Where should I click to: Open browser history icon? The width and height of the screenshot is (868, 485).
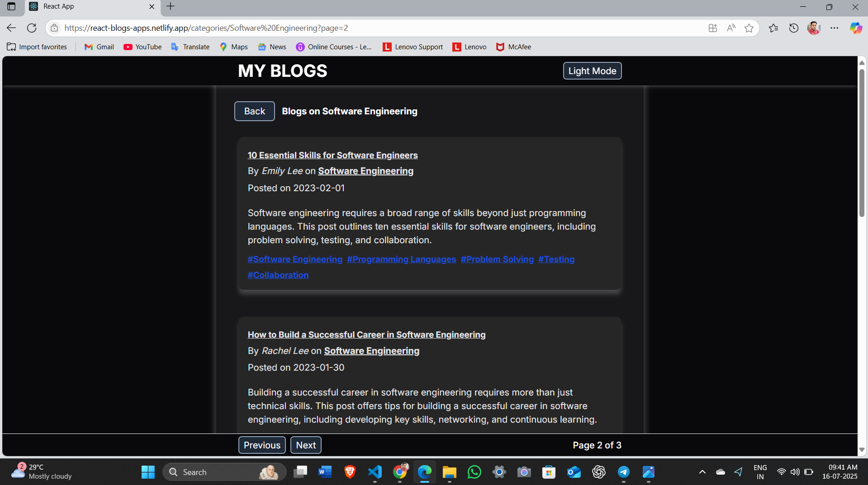click(x=793, y=28)
